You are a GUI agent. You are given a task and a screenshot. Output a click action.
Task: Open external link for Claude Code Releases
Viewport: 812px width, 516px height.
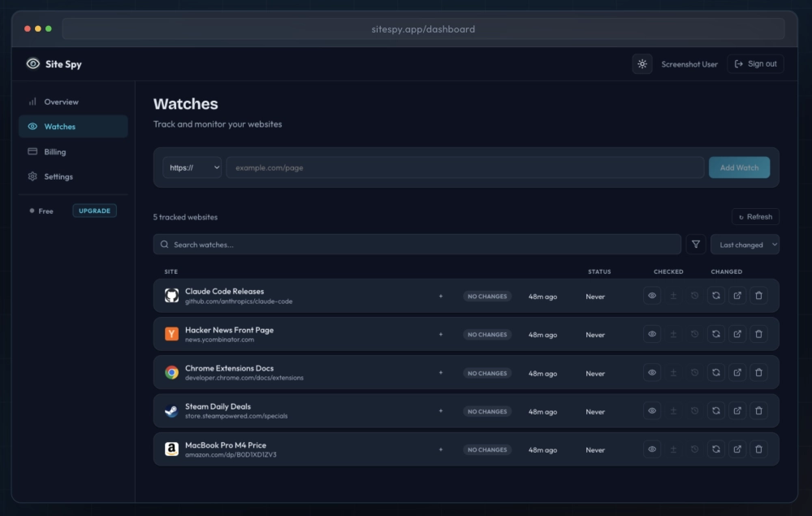point(737,296)
